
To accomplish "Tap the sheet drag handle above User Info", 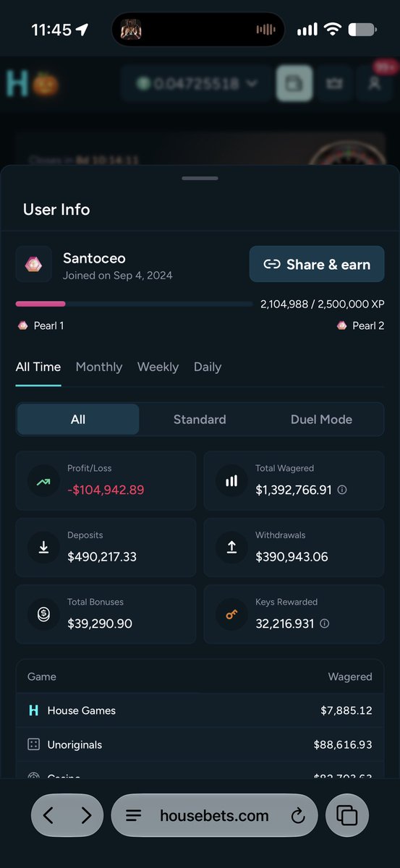I will (x=200, y=178).
